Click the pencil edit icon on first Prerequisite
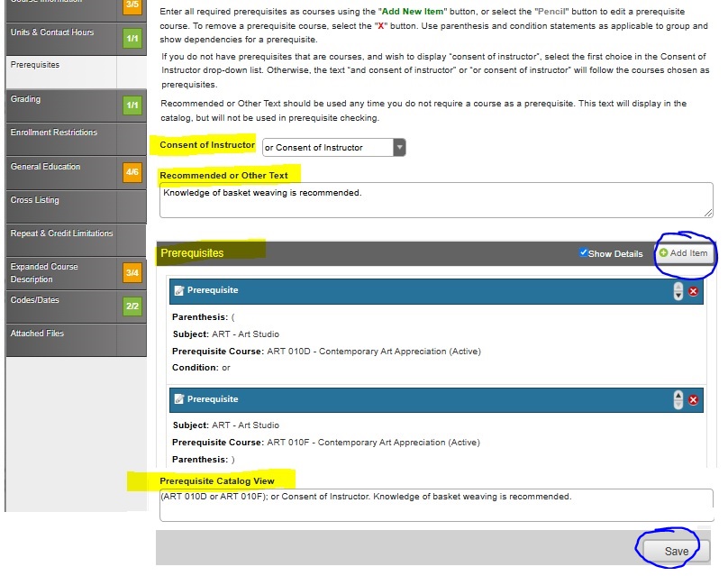Viewport: 728px width, 576px height. tap(178, 291)
